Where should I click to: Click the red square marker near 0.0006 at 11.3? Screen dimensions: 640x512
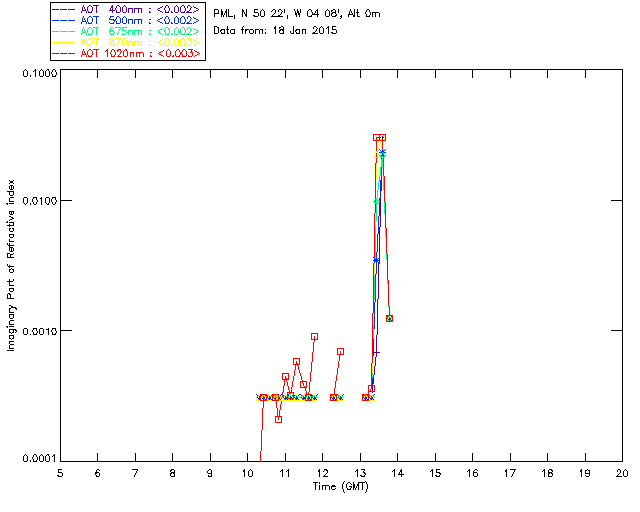coord(296,362)
